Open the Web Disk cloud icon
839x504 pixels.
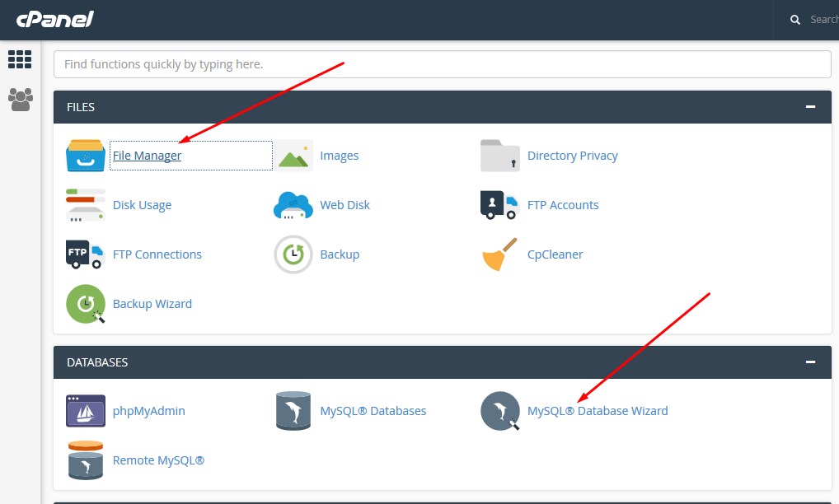coord(293,205)
